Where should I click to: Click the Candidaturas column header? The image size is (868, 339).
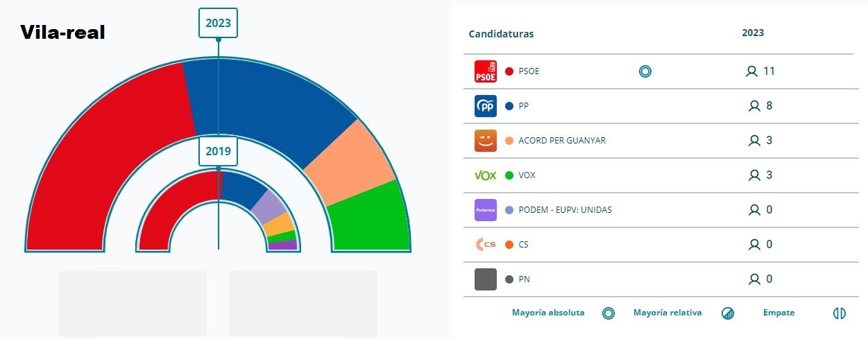(x=502, y=34)
